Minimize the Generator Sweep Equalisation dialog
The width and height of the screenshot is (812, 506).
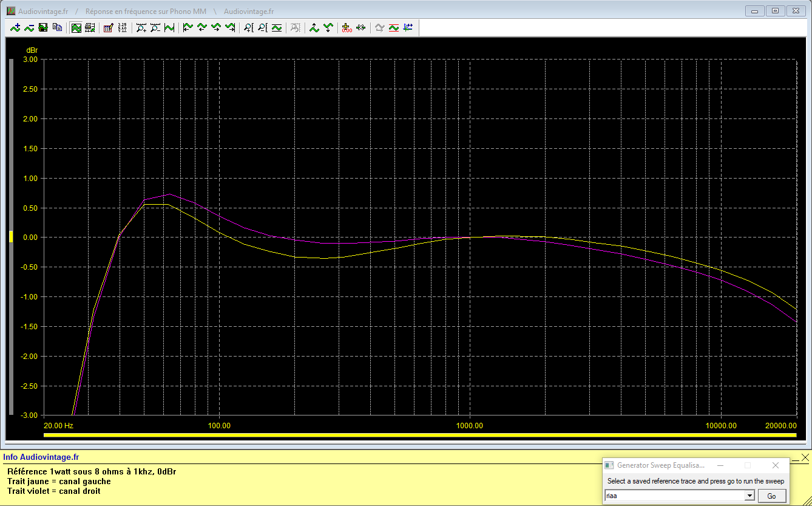click(720, 465)
